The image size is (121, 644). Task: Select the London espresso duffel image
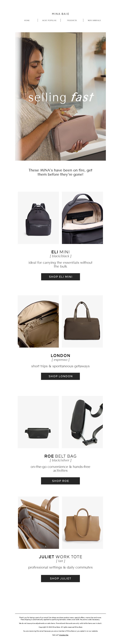[x=82, y=321]
